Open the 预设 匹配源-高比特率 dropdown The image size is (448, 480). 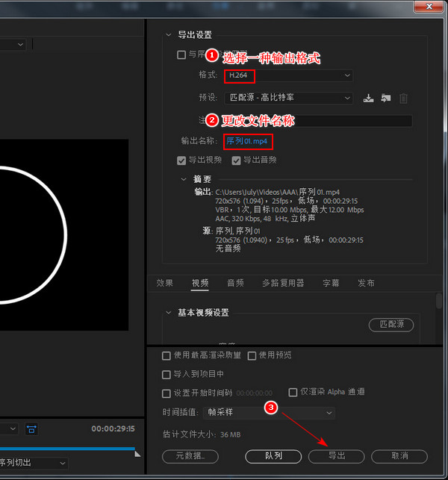(288, 98)
